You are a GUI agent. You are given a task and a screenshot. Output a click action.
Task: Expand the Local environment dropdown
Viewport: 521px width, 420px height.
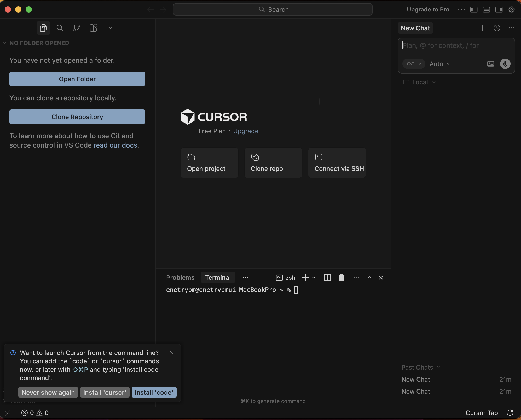(x=419, y=82)
